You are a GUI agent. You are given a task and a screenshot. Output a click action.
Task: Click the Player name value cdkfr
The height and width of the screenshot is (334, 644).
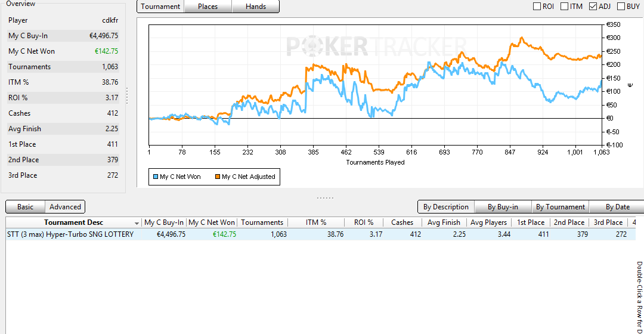point(110,20)
